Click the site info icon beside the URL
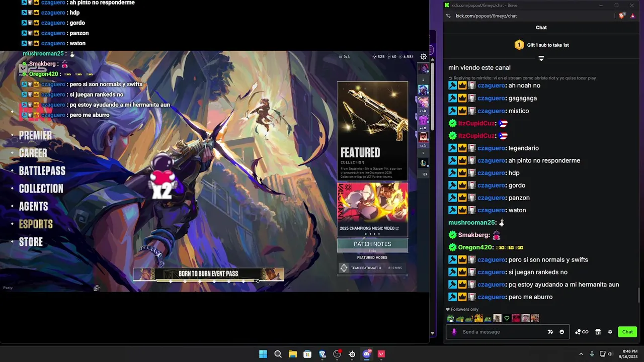Screen dimensions: 644x362 pyautogui.click(x=448, y=16)
